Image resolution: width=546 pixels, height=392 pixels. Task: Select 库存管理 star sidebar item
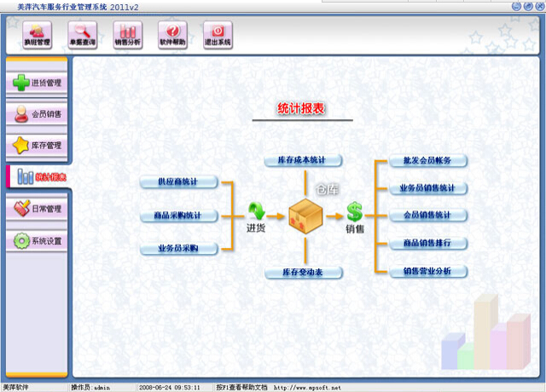click(37, 146)
